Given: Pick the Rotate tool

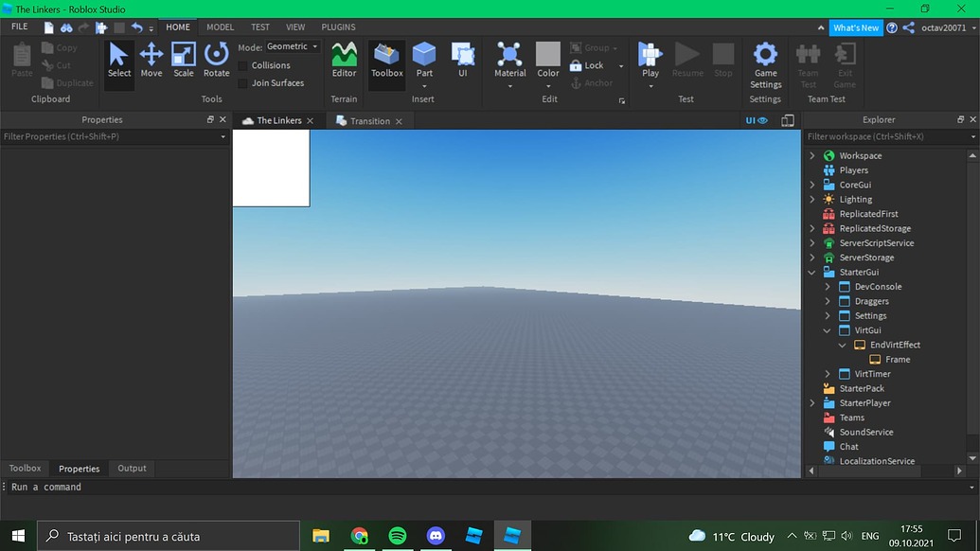Looking at the screenshot, I should click(x=216, y=61).
